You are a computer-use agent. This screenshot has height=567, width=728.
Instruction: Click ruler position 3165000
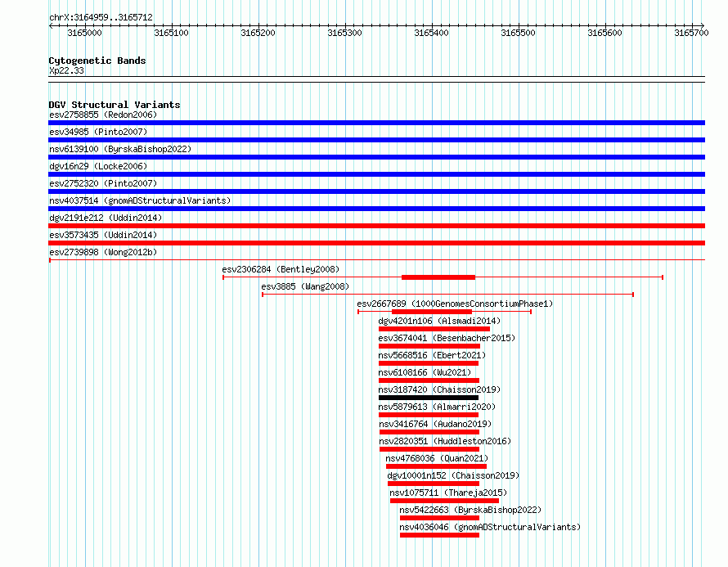(x=84, y=33)
